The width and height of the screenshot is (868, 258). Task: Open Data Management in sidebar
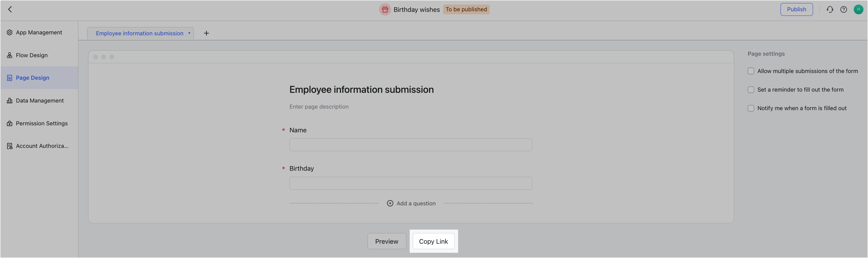[x=39, y=101]
